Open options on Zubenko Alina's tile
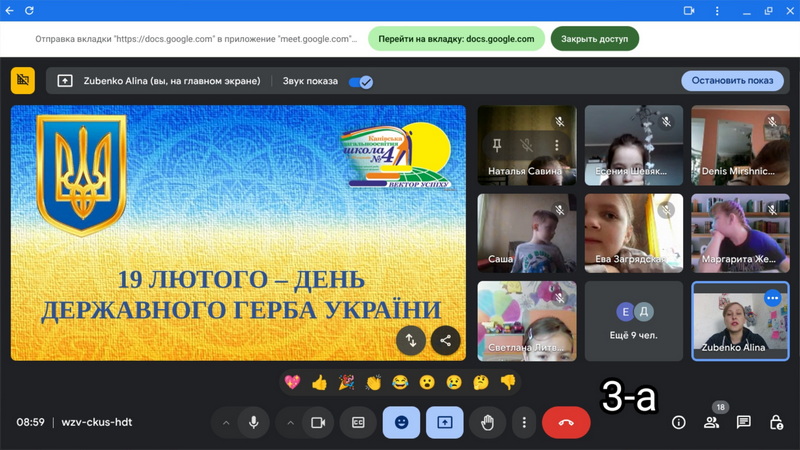The height and width of the screenshot is (450, 800). pos(772,298)
